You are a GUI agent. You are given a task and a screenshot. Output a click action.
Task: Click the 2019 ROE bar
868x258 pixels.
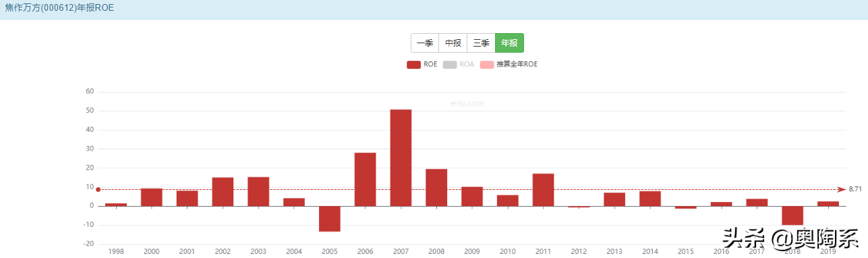pos(828,203)
